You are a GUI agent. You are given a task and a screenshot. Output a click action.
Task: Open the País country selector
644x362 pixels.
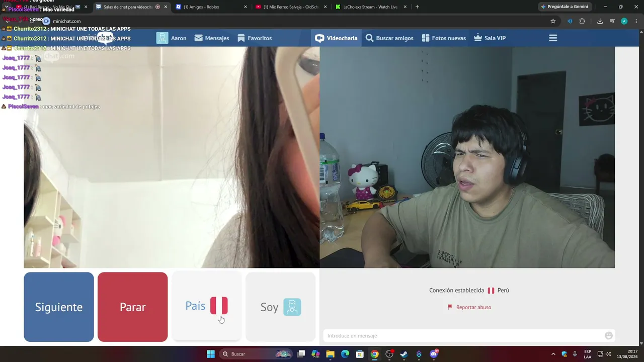206,307
